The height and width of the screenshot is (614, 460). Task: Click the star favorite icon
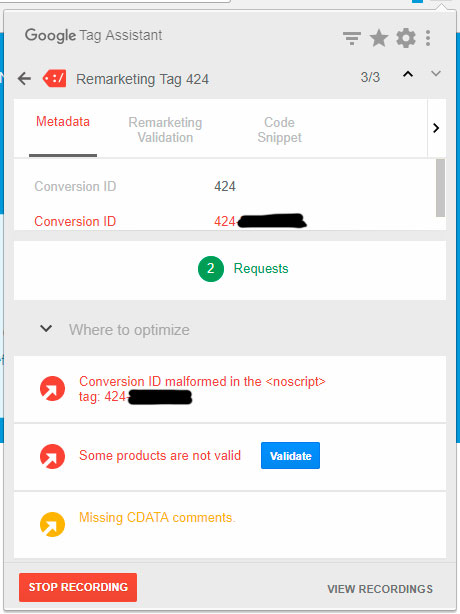point(379,38)
